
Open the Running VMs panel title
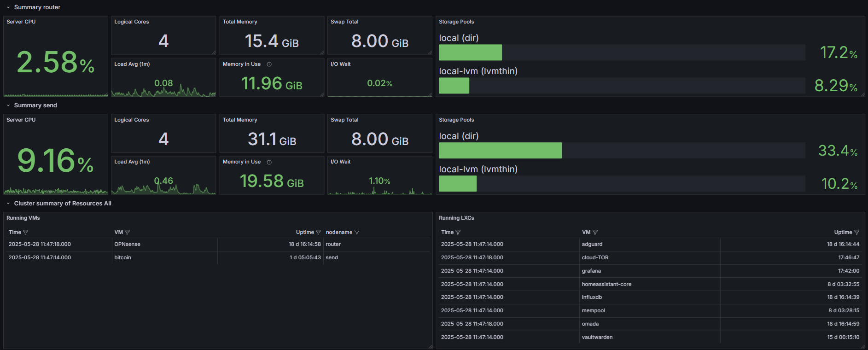(23, 218)
